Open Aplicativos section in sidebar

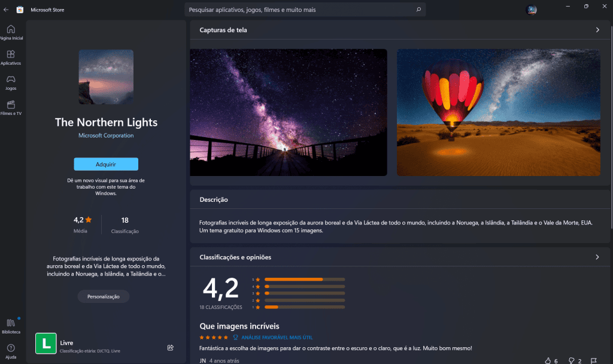pyautogui.click(x=11, y=58)
